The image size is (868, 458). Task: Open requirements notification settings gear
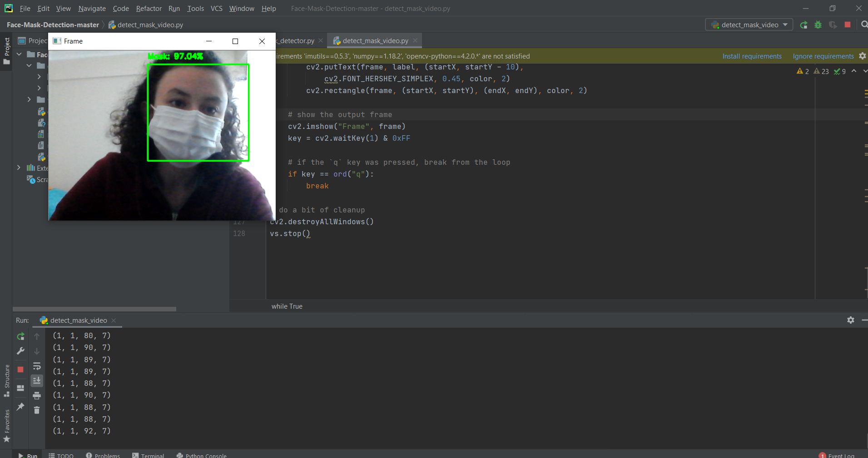pyautogui.click(x=863, y=56)
